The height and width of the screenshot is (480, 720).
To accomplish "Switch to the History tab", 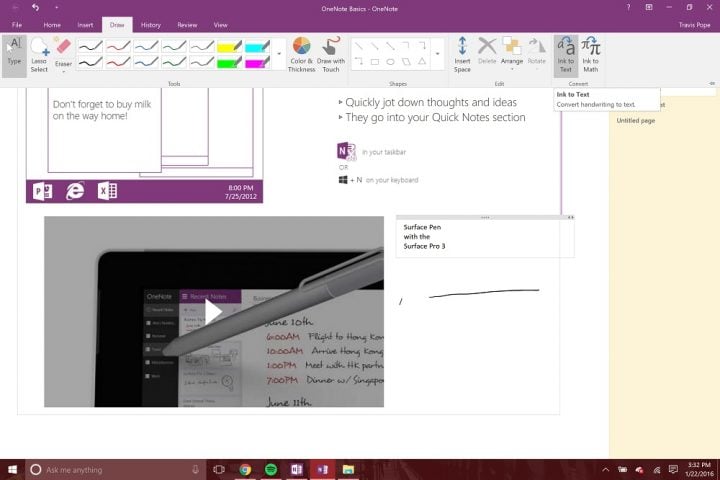I will click(151, 25).
